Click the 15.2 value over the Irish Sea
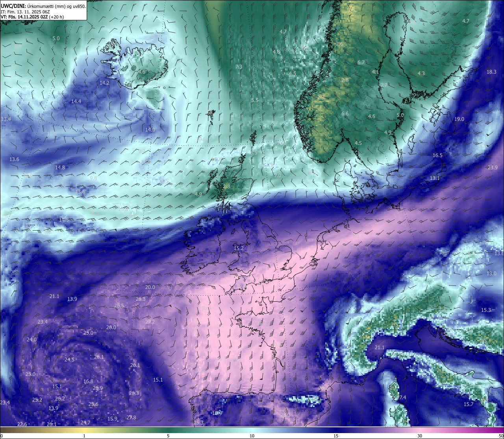Viewport: 504px width, 439px height. point(239,248)
